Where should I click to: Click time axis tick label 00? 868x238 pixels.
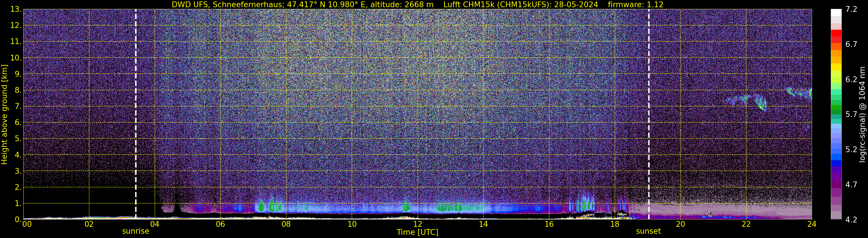pyautogui.click(x=27, y=224)
